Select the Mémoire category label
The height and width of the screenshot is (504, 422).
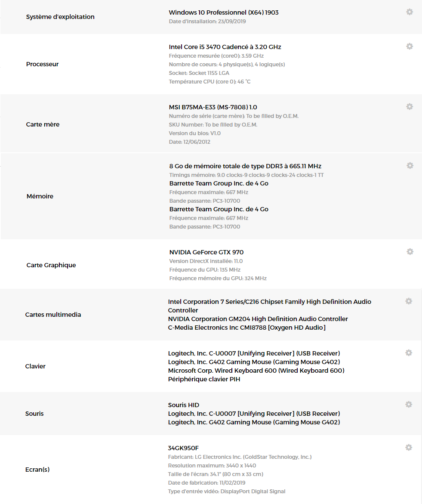[40, 196]
